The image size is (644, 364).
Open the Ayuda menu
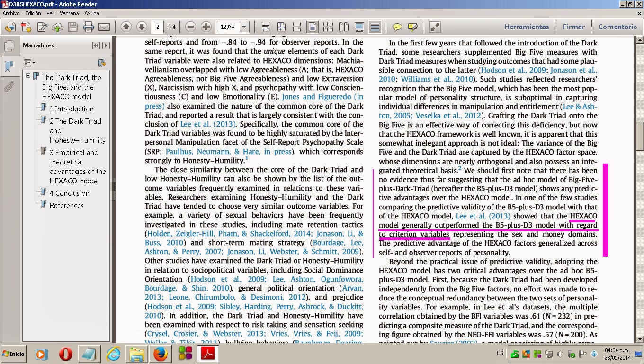point(92,13)
